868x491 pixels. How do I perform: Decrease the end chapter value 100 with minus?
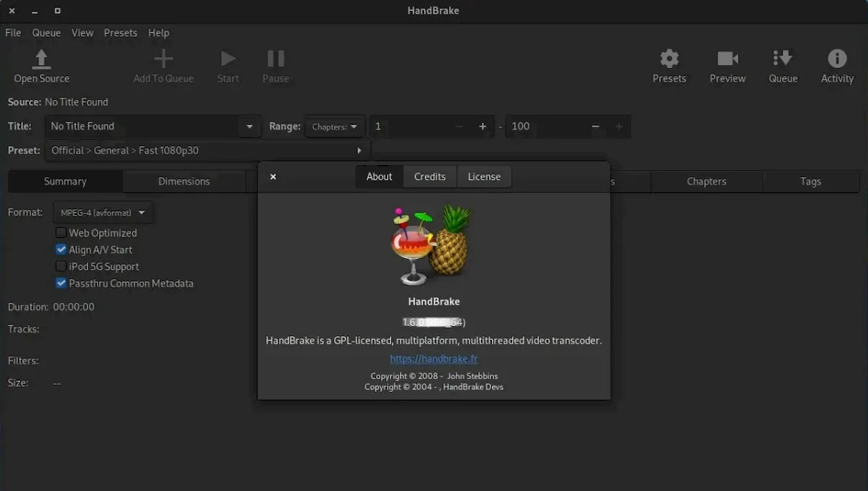pos(595,127)
